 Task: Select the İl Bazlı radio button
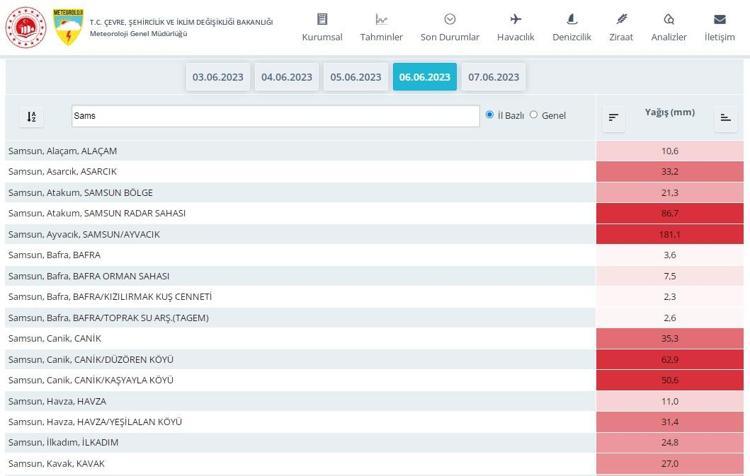click(490, 115)
